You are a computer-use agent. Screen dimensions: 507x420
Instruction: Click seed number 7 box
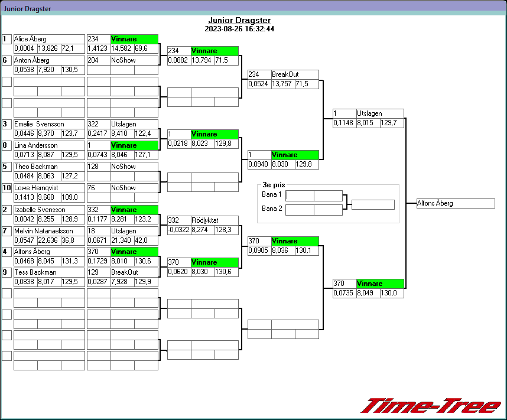tap(6, 231)
